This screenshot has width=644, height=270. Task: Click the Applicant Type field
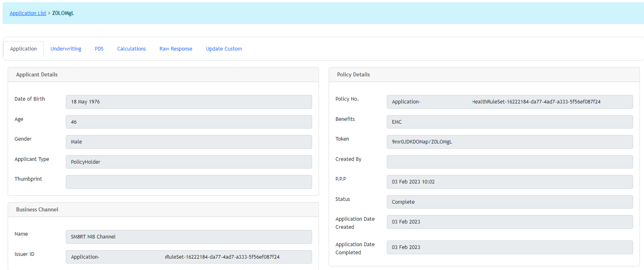(x=189, y=162)
